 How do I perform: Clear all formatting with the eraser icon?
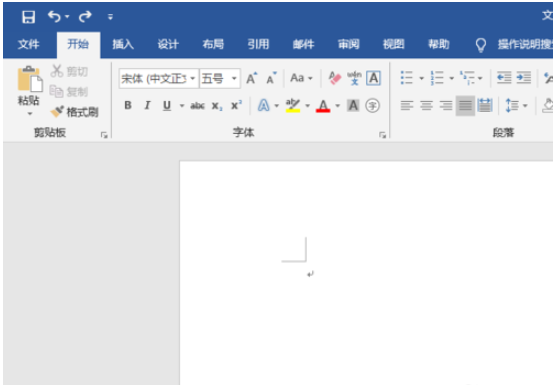pos(334,78)
